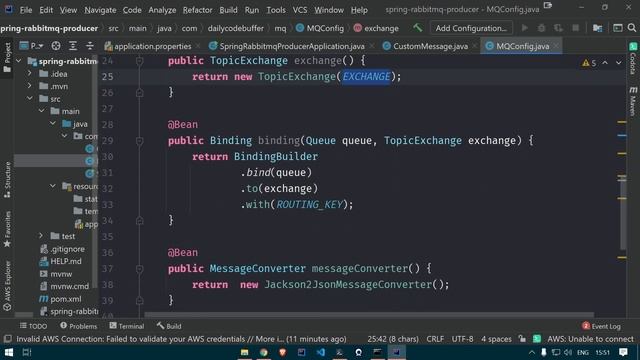The image size is (640, 360).
Task: Open the Refactor menu
Action: tap(197, 10)
